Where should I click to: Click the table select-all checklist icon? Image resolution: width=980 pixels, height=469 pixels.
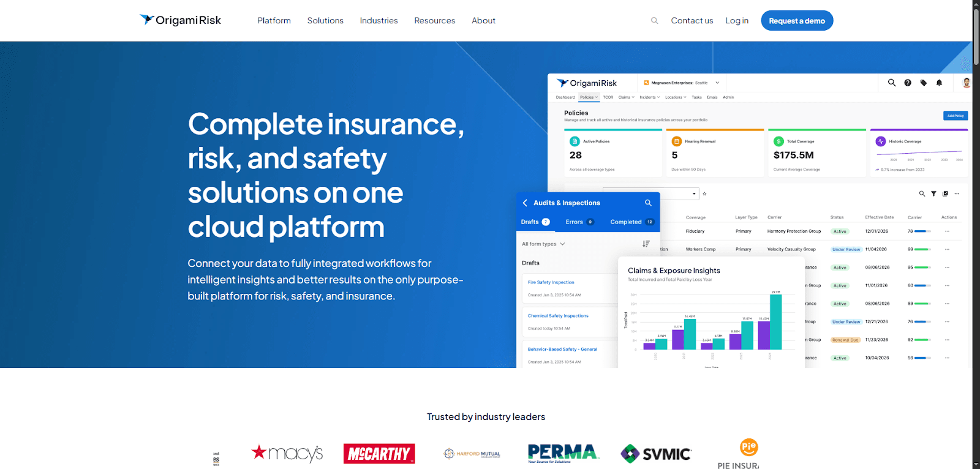945,193
